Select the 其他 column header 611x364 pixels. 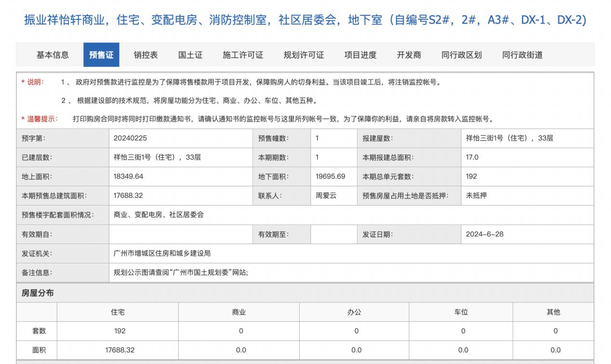click(x=553, y=312)
